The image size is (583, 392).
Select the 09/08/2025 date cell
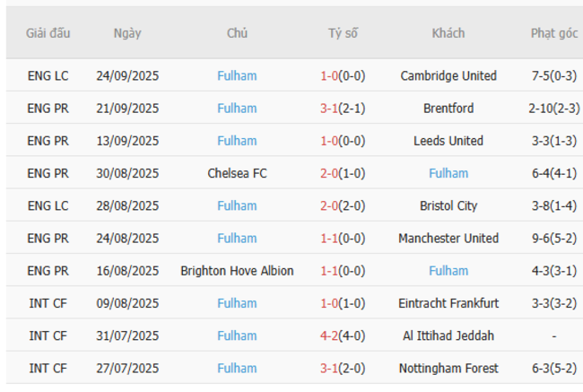tap(127, 303)
